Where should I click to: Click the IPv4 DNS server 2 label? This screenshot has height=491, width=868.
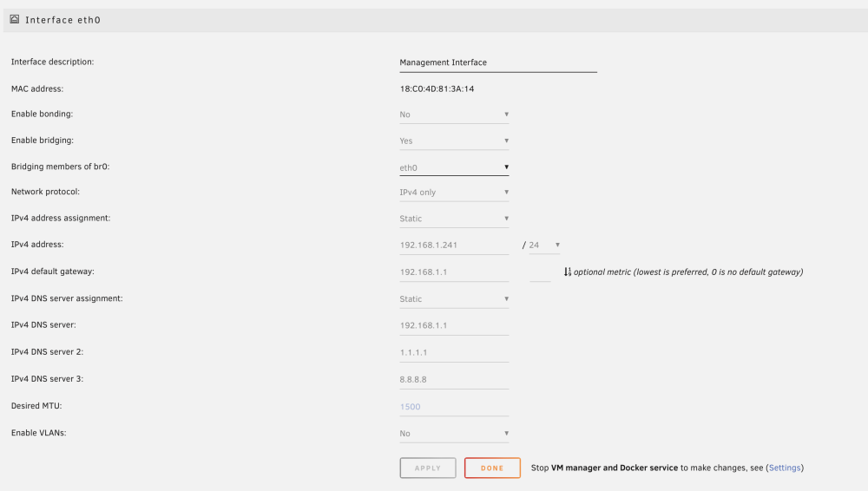47,351
